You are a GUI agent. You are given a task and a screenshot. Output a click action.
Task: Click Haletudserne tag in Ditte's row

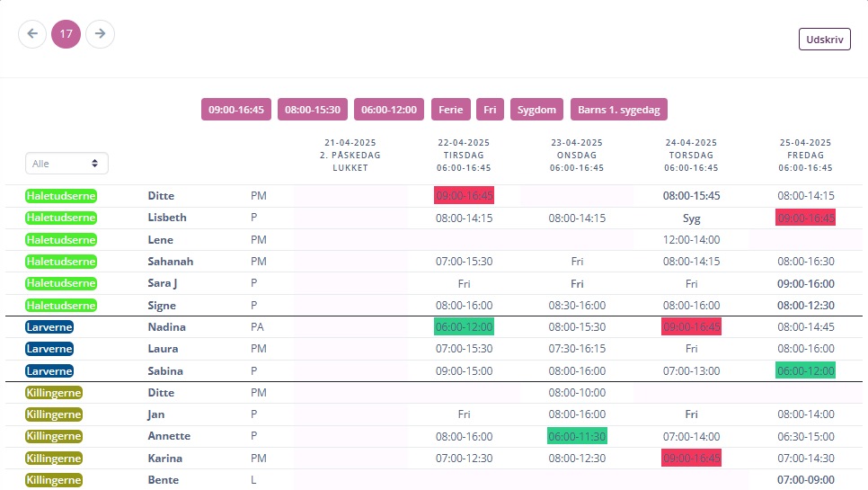pyautogui.click(x=61, y=196)
